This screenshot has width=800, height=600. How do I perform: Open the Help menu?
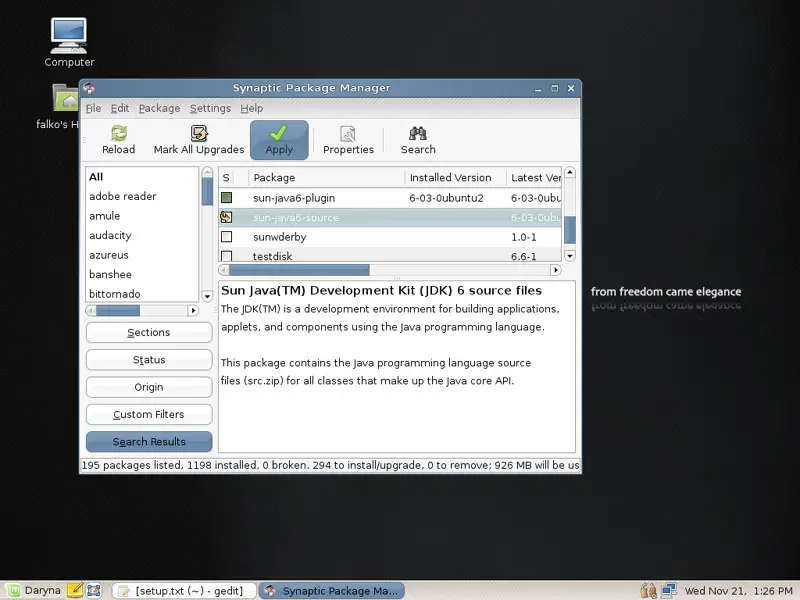pos(252,108)
